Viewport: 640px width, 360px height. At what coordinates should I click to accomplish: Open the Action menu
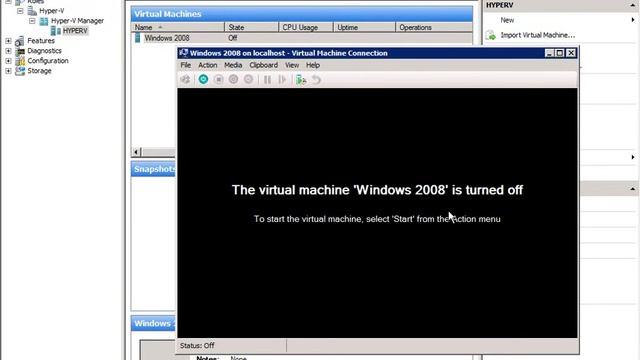click(x=208, y=65)
